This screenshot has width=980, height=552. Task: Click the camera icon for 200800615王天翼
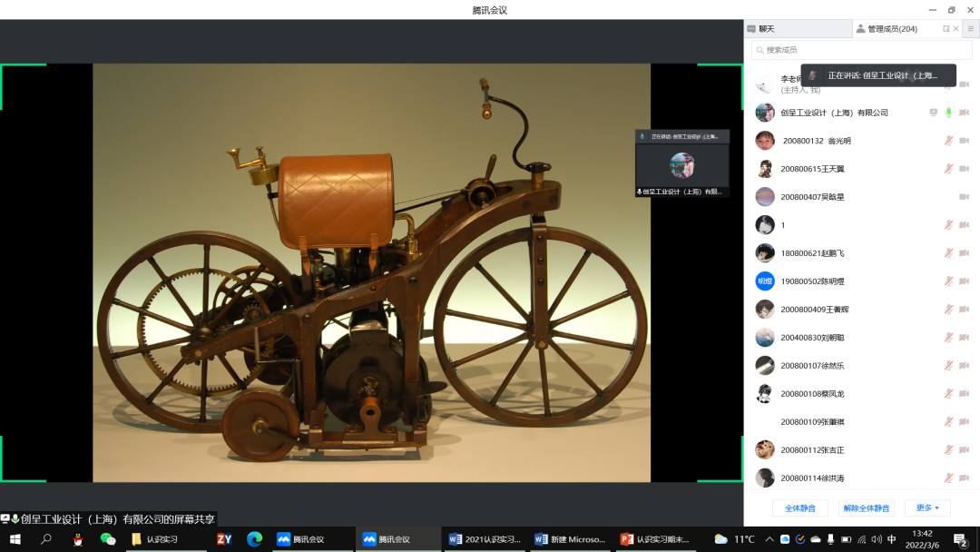coord(964,169)
